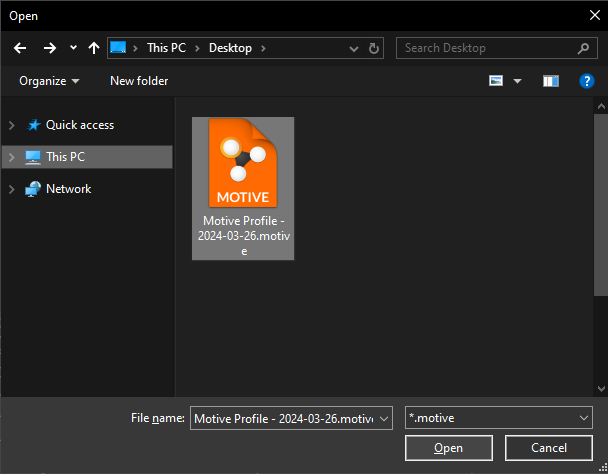Viewport: 608px width, 474px height.
Task: Expand the Network tree node
Action: 11,189
